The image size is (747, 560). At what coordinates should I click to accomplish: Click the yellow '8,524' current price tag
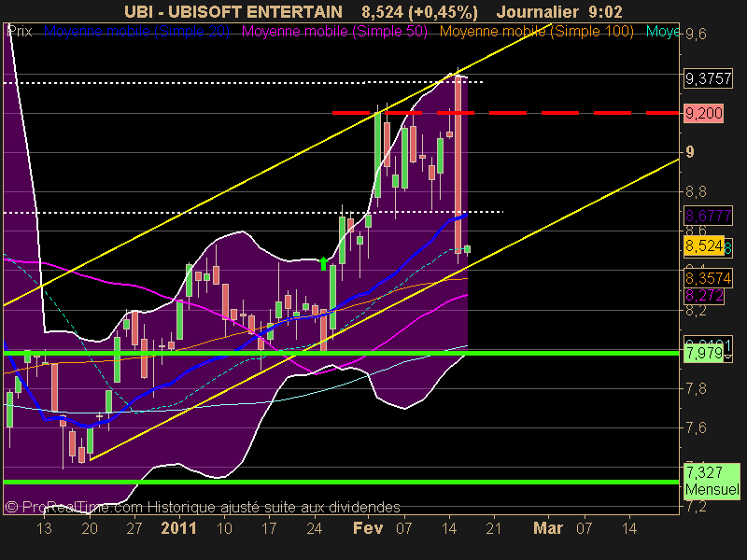[704, 246]
